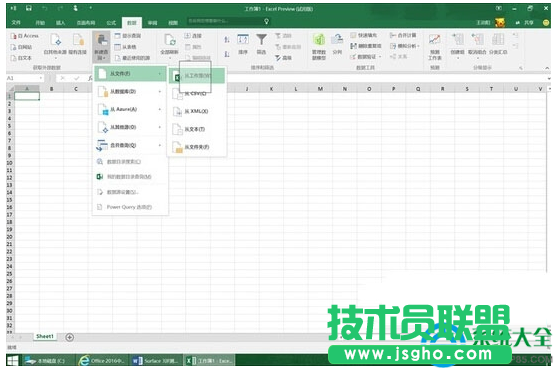Choose 从文件夹(F) in submenu
The height and width of the screenshot is (370, 555).
(x=196, y=147)
